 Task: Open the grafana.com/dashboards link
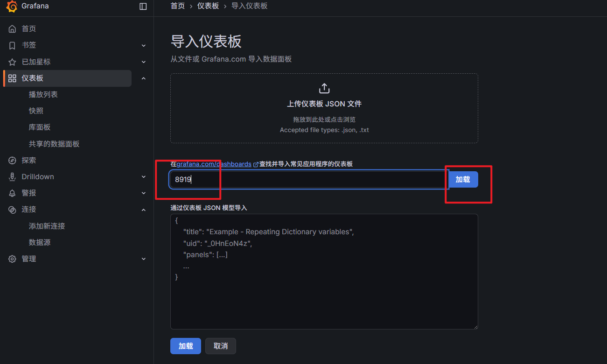(214, 164)
